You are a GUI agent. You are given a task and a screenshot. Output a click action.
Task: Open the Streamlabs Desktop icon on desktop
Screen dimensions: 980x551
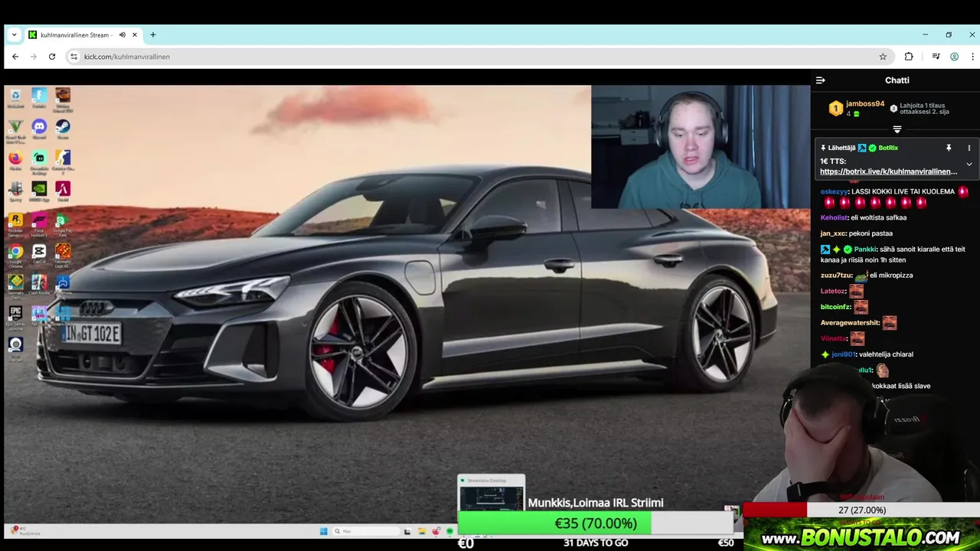(39, 161)
